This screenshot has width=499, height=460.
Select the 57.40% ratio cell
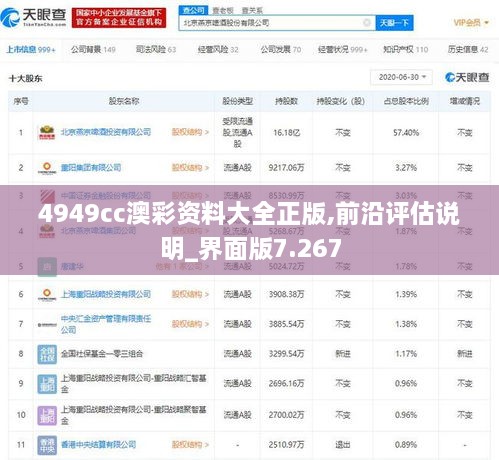[406, 133]
